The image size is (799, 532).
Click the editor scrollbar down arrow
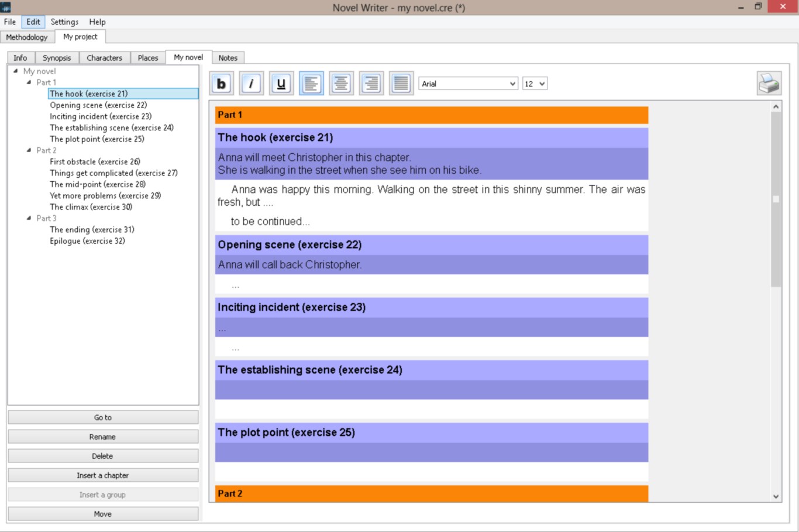coord(776,496)
